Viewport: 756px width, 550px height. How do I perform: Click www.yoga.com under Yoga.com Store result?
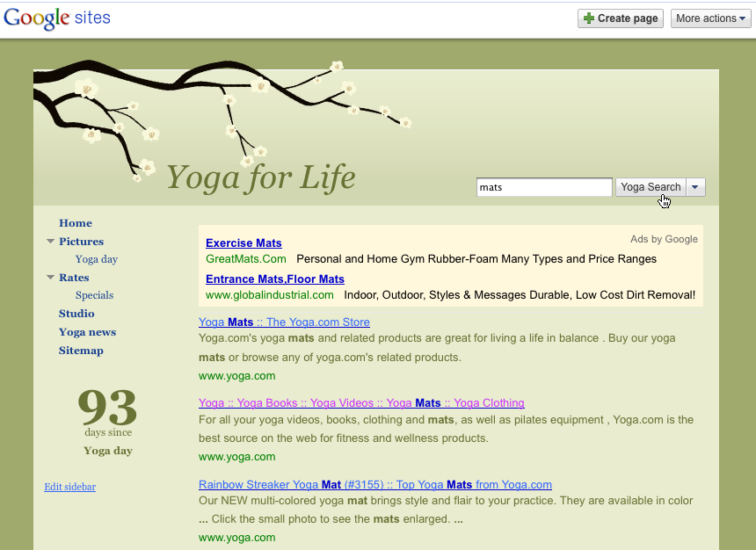tap(236, 376)
